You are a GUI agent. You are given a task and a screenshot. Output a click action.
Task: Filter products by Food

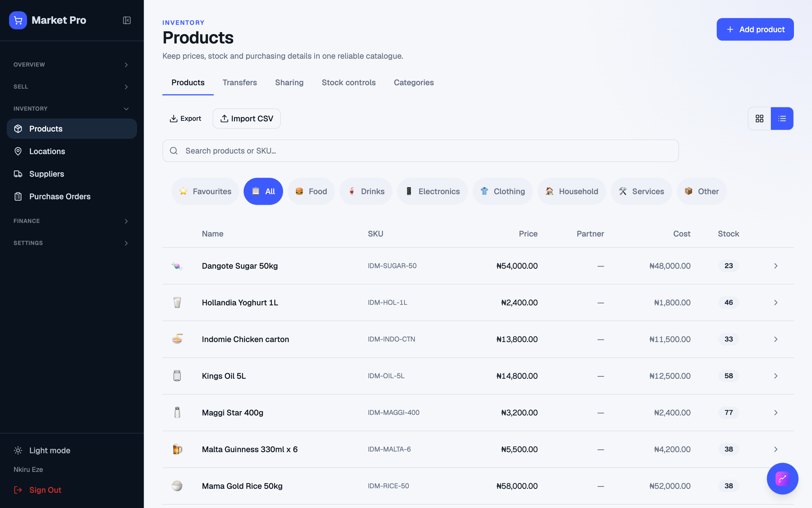tap(311, 191)
